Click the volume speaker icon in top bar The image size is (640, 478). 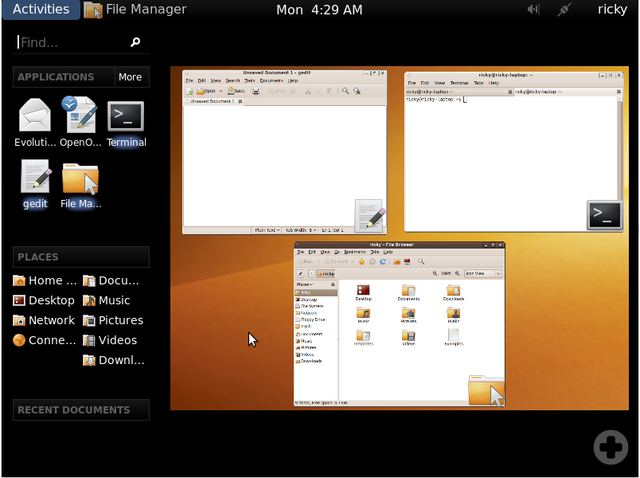[x=533, y=9]
